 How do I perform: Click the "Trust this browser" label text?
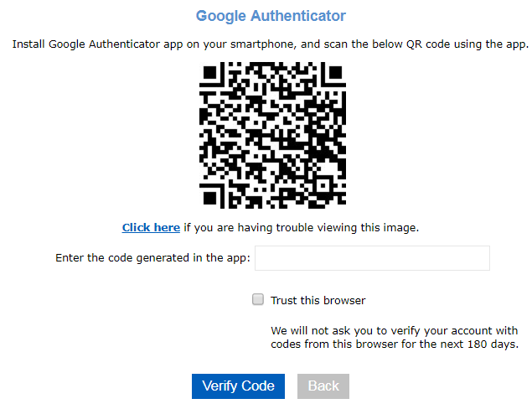[318, 300]
